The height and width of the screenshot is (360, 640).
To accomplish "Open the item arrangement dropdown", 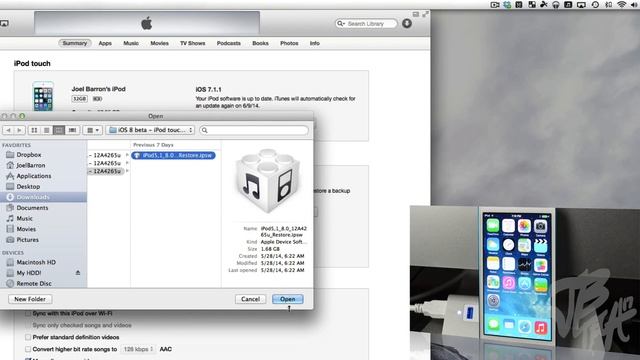I will 93,130.
